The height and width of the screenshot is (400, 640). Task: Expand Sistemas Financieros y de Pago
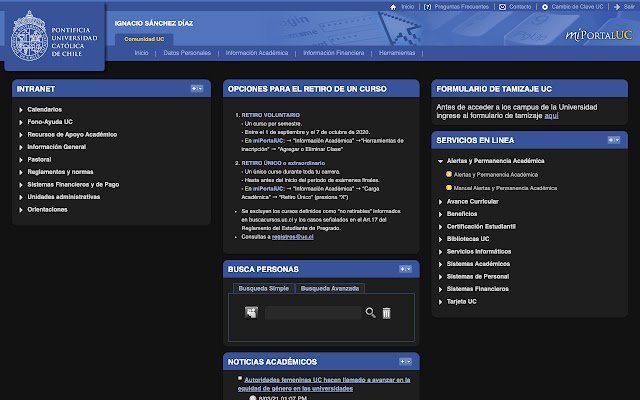20,185
